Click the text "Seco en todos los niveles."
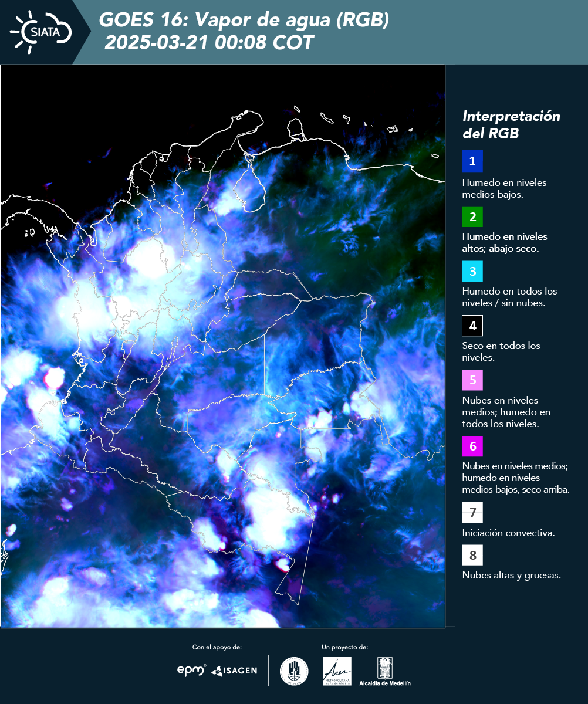Viewport: 588px width, 704px height. pos(501,351)
